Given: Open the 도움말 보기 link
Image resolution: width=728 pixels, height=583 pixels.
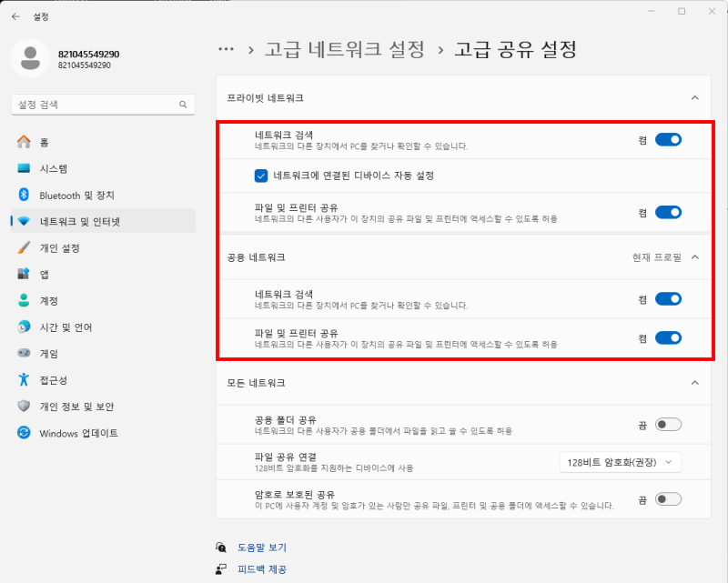Looking at the screenshot, I should 262,548.
